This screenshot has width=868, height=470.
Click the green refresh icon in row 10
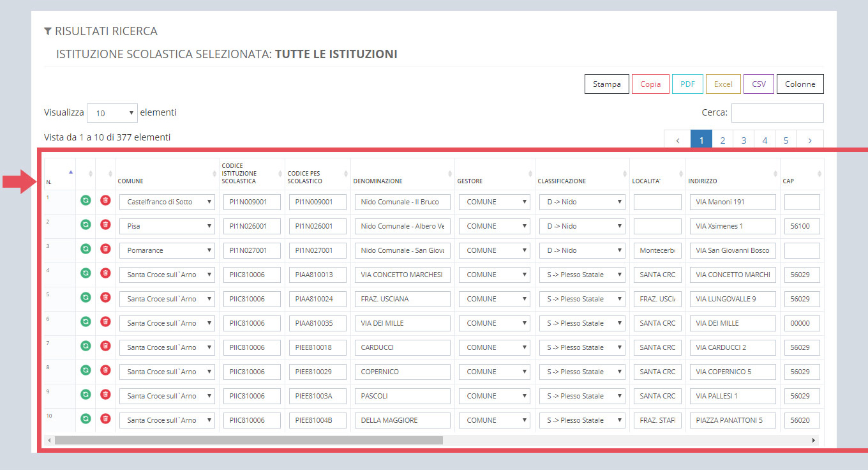tap(86, 419)
